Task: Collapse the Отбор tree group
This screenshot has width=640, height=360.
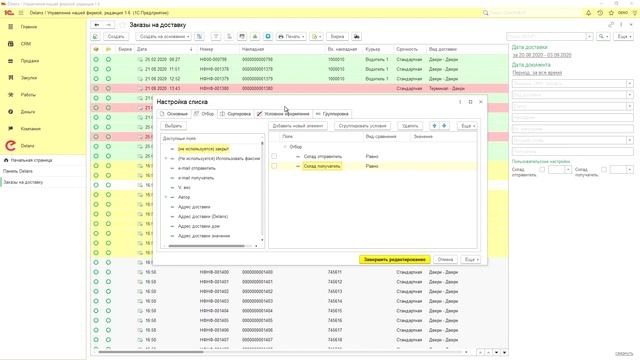Action: (x=285, y=147)
